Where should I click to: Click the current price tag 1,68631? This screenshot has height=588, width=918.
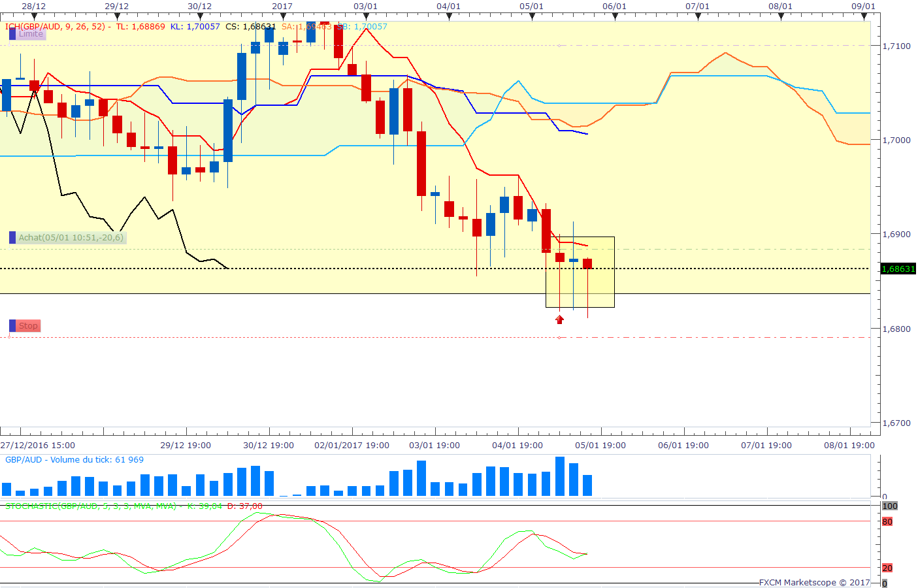[898, 269]
